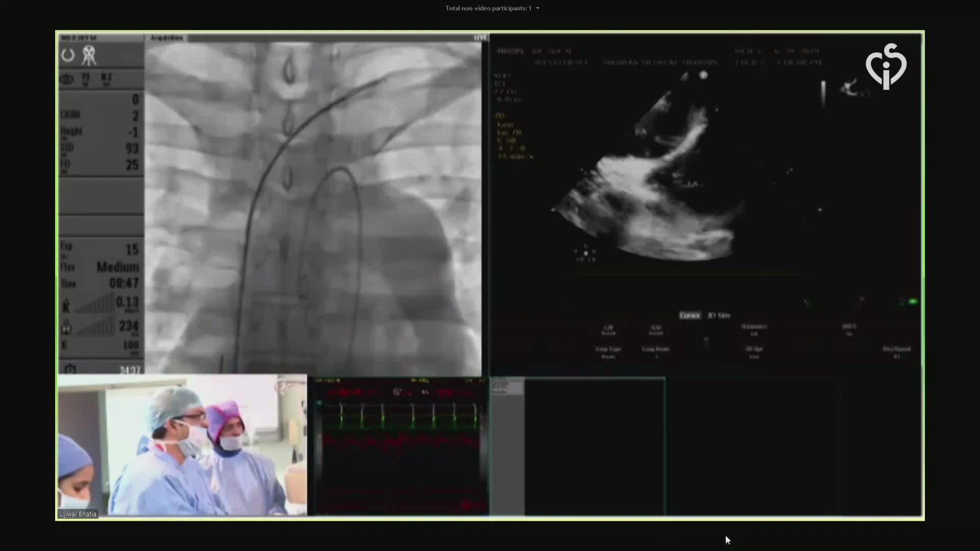Open the operating room camera thumbnail
This screenshot has height=551, width=980.
click(x=182, y=445)
